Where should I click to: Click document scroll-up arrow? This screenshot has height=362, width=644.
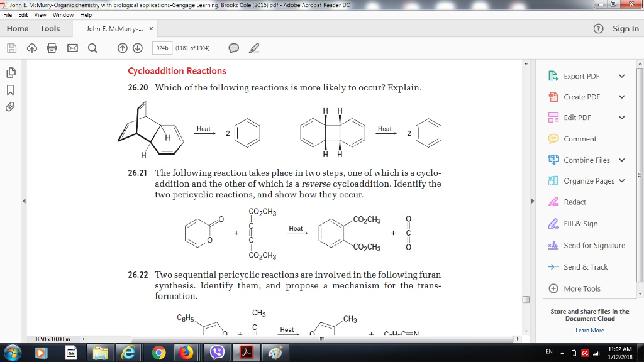click(526, 63)
